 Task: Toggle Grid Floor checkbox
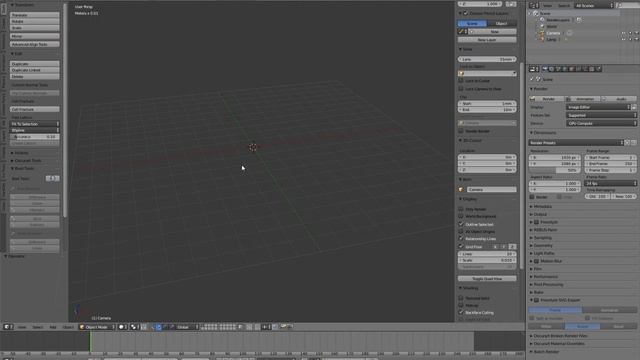[461, 247]
